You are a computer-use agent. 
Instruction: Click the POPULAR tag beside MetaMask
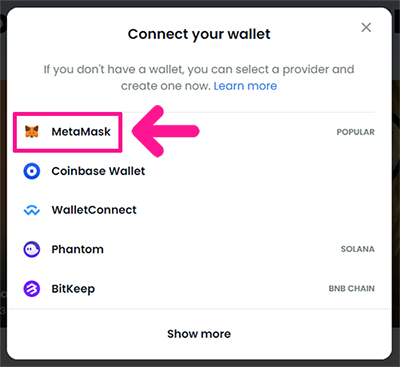[x=356, y=132]
